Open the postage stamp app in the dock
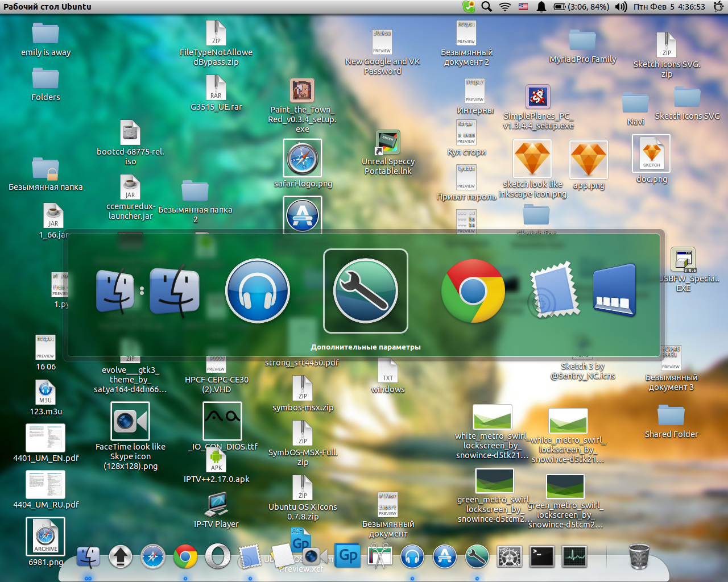 click(x=250, y=557)
